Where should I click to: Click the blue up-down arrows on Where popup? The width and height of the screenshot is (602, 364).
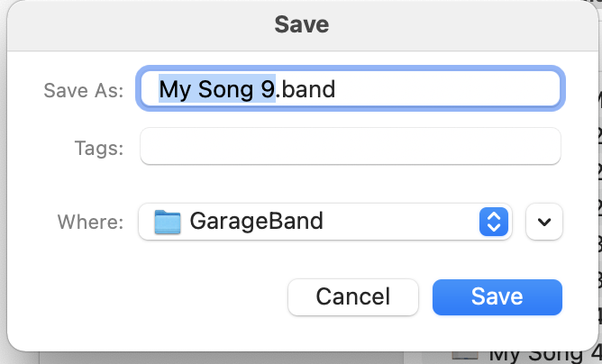tap(493, 222)
